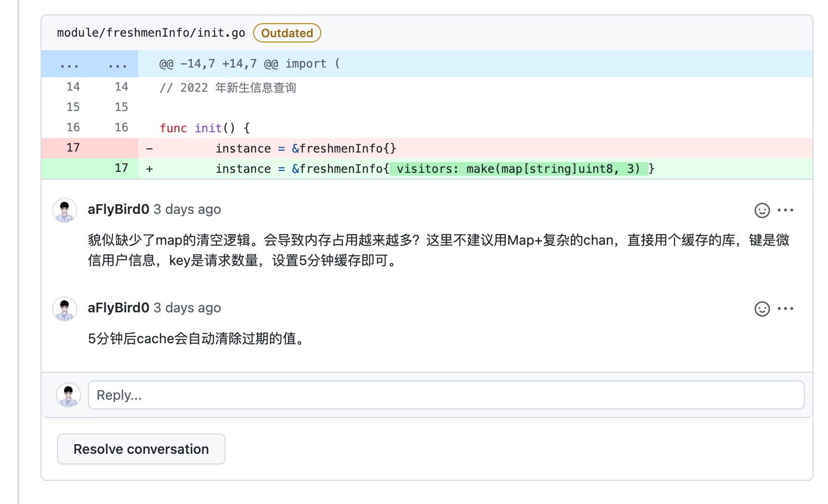Viewport: 828px width, 504px height.
Task: Open the kebab menu on aFlyBird0's first comment
Action: point(786,210)
